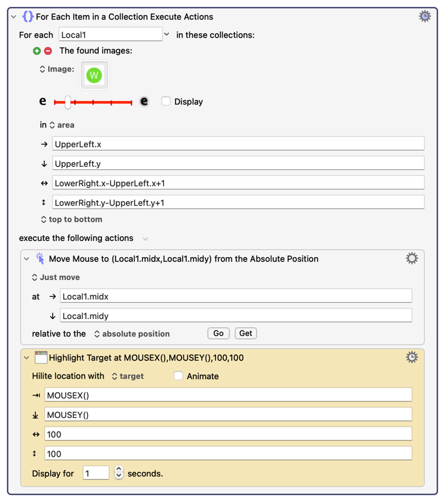Click the green plus add collection button
This screenshot has height=504, width=445.
click(x=37, y=51)
